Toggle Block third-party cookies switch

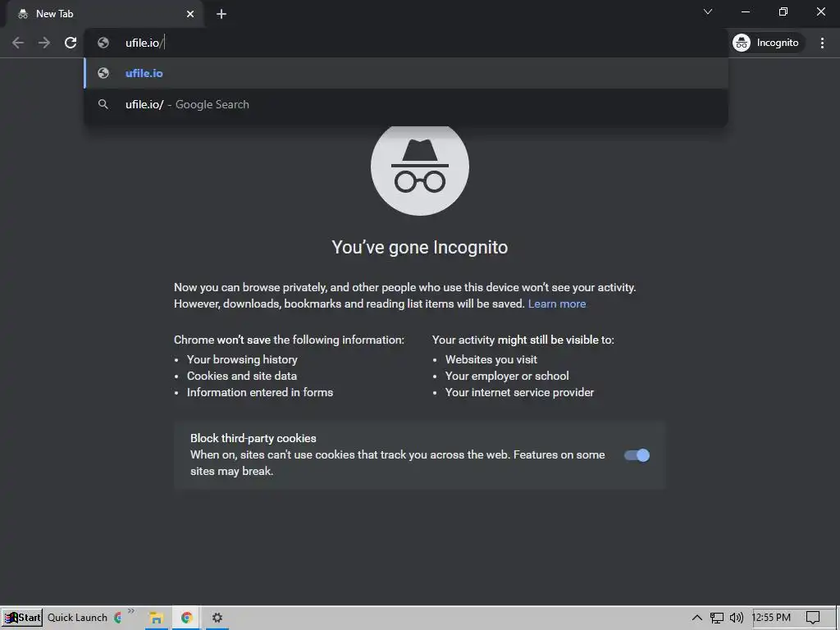click(x=637, y=455)
